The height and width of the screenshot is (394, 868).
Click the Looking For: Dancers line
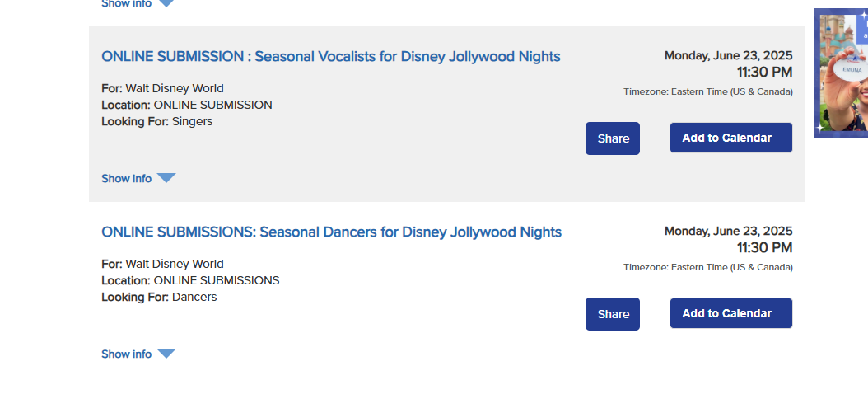(159, 297)
